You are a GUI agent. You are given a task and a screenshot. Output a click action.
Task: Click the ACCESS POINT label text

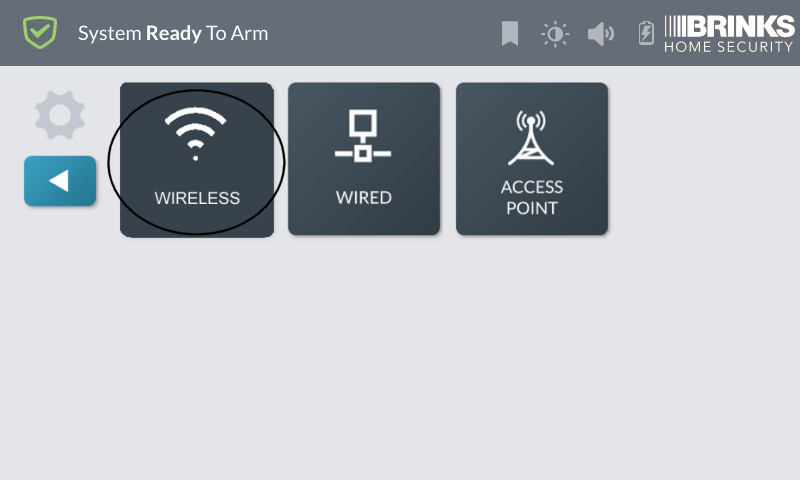tap(532, 197)
